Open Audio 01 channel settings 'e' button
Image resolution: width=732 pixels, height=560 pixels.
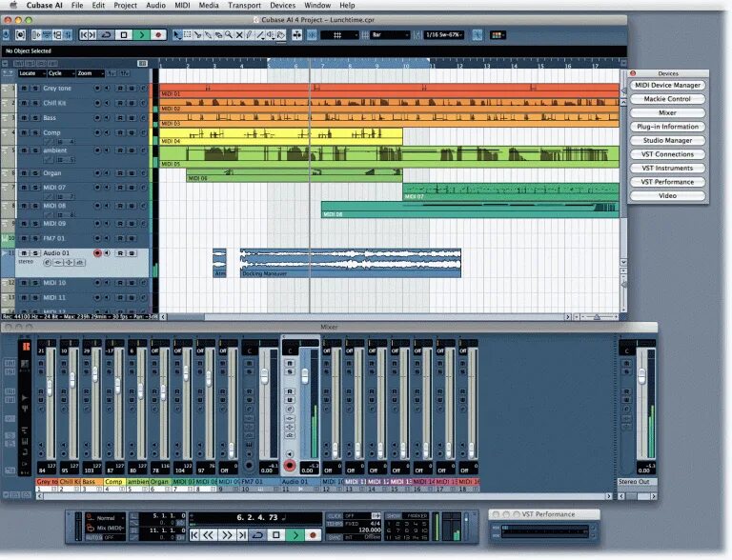[47, 263]
